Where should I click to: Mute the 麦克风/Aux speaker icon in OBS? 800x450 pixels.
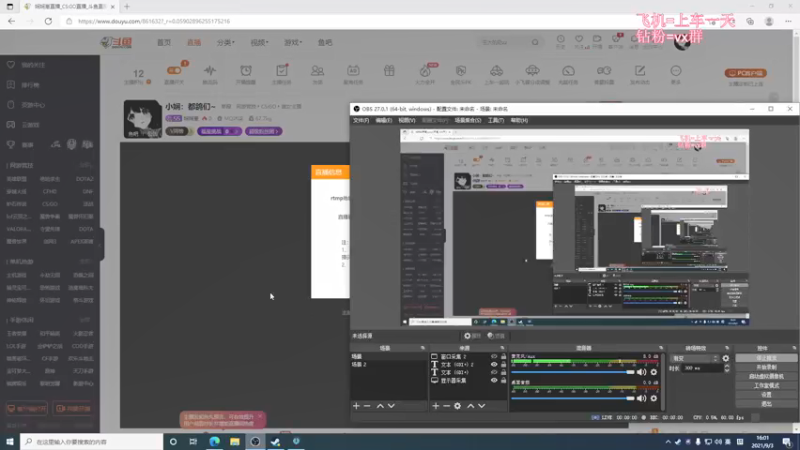[641, 372]
